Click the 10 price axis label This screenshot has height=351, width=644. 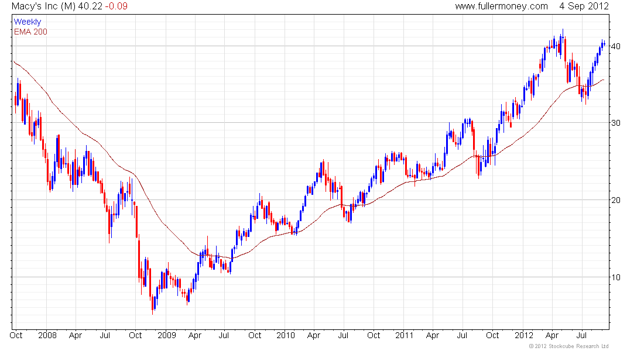[x=615, y=277]
